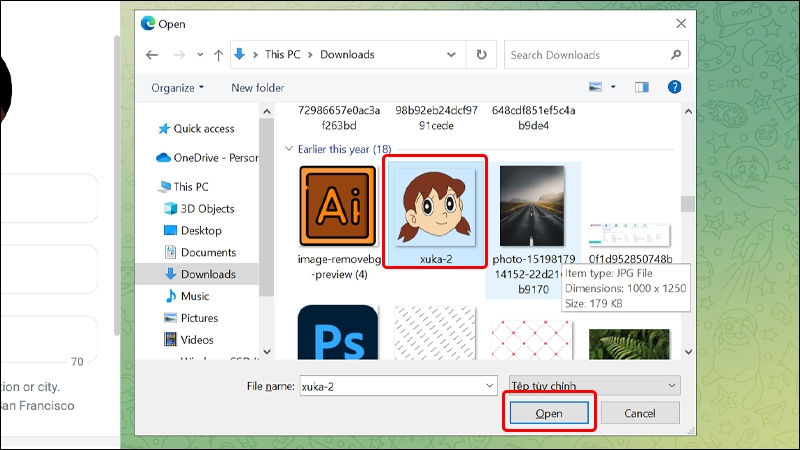Select the diagonal dashes pattern thumbnail

(435, 333)
